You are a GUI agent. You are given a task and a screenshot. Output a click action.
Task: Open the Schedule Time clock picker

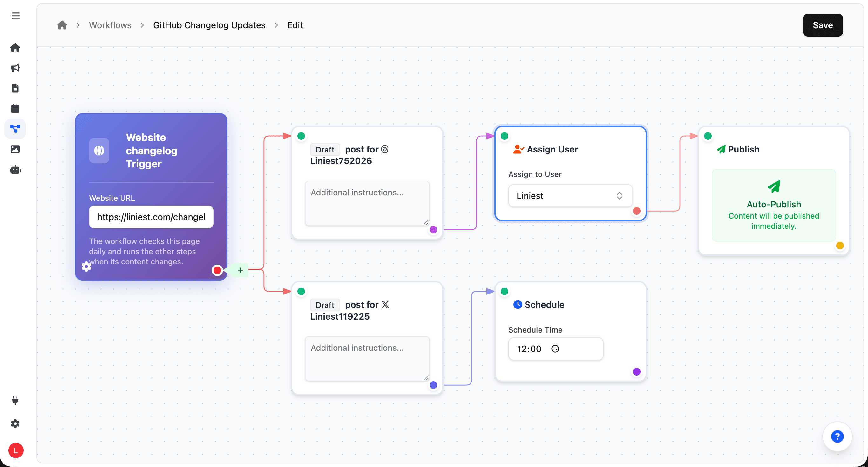point(555,349)
